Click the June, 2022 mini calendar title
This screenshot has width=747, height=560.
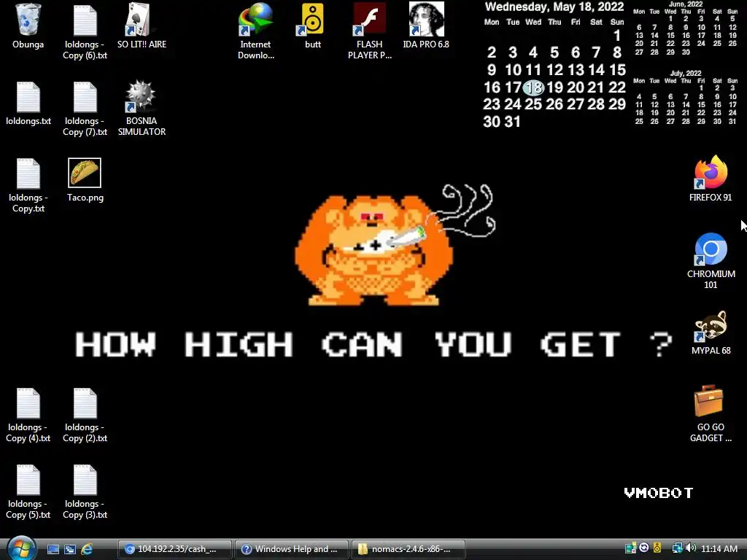[x=686, y=4]
